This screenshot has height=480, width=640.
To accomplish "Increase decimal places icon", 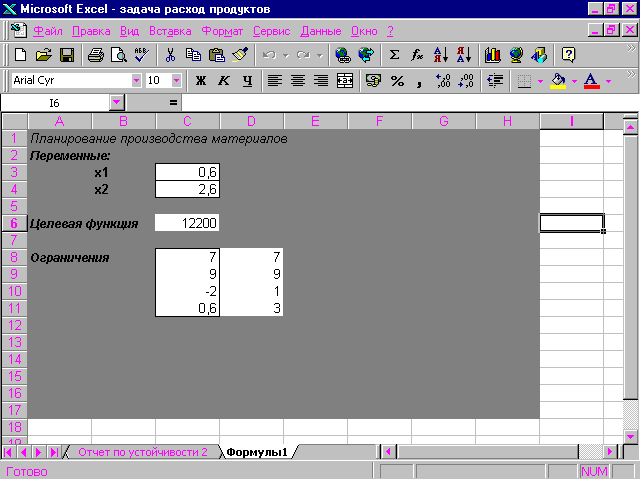I will pyautogui.click(x=443, y=80).
